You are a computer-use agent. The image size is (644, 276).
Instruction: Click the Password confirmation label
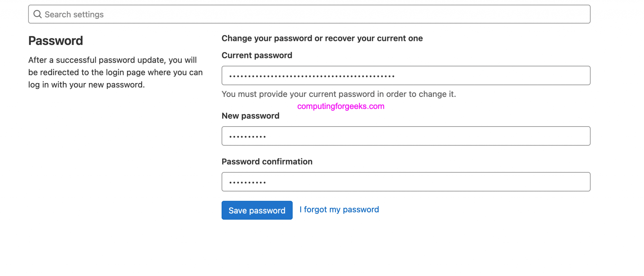click(267, 161)
